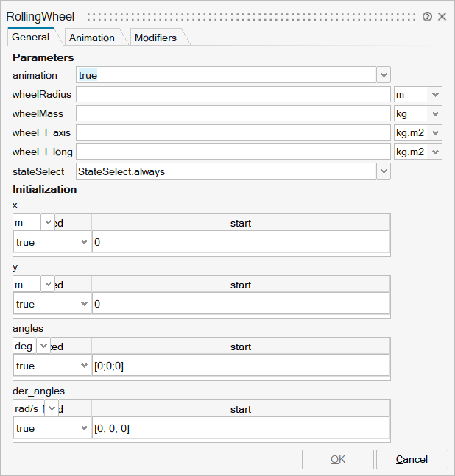Expand the animation value dropdown
Viewport: 455px width, 476px height.
tap(383, 75)
